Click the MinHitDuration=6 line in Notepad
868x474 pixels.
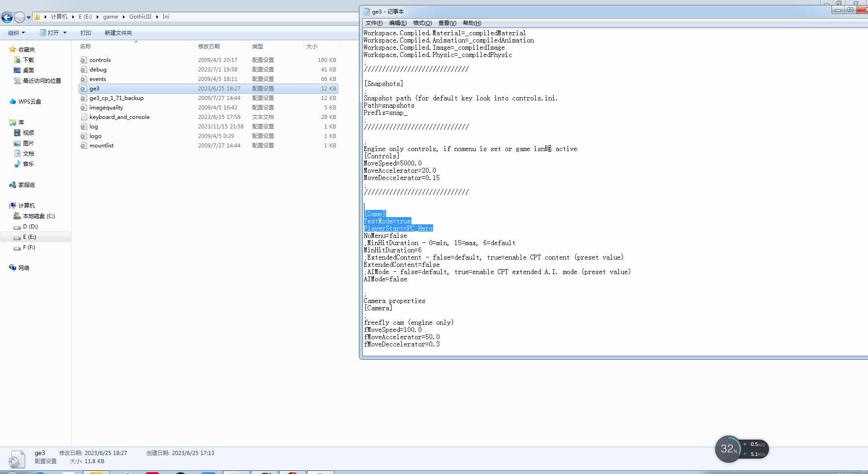(393, 250)
